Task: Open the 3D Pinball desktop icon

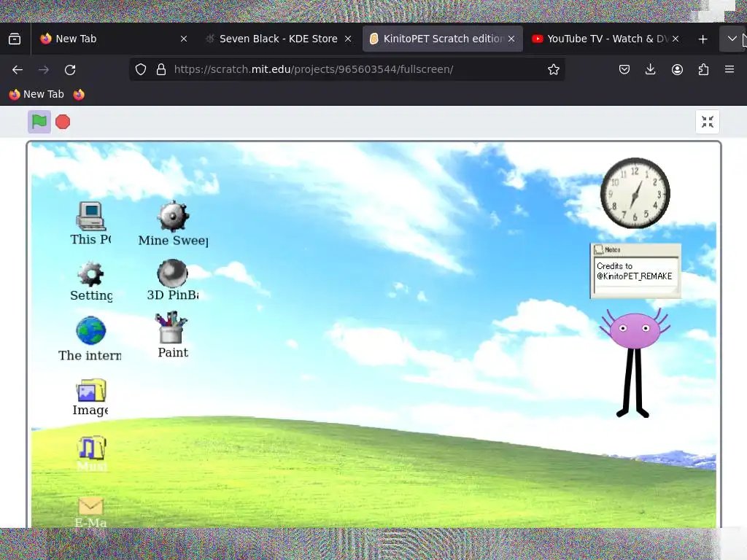Action: pyautogui.click(x=172, y=281)
